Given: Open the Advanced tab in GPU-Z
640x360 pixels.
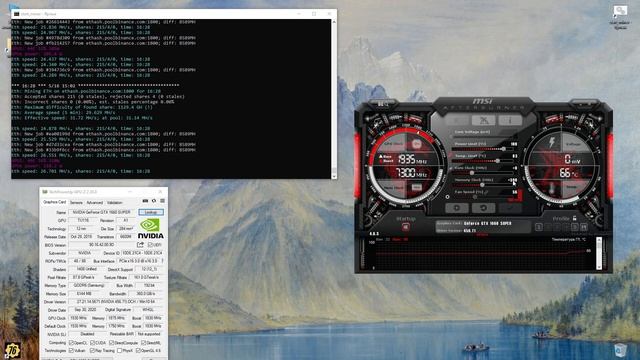Looking at the screenshot, I should (x=94, y=202).
